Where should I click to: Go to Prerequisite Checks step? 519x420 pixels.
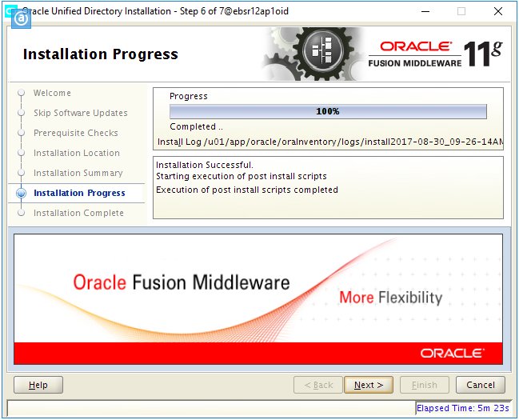75,133
